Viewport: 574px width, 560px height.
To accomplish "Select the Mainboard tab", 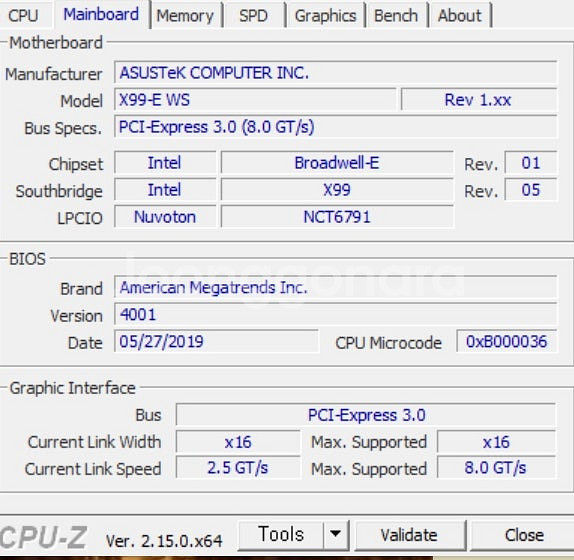I will tap(101, 15).
